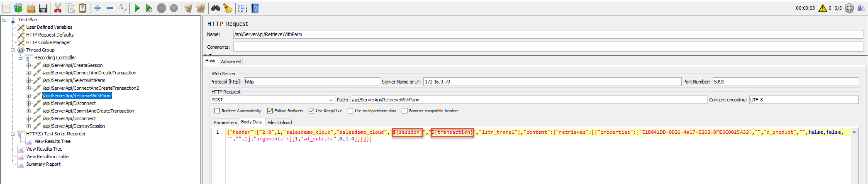
Task: Open the POST method dropdown
Action: [331, 100]
